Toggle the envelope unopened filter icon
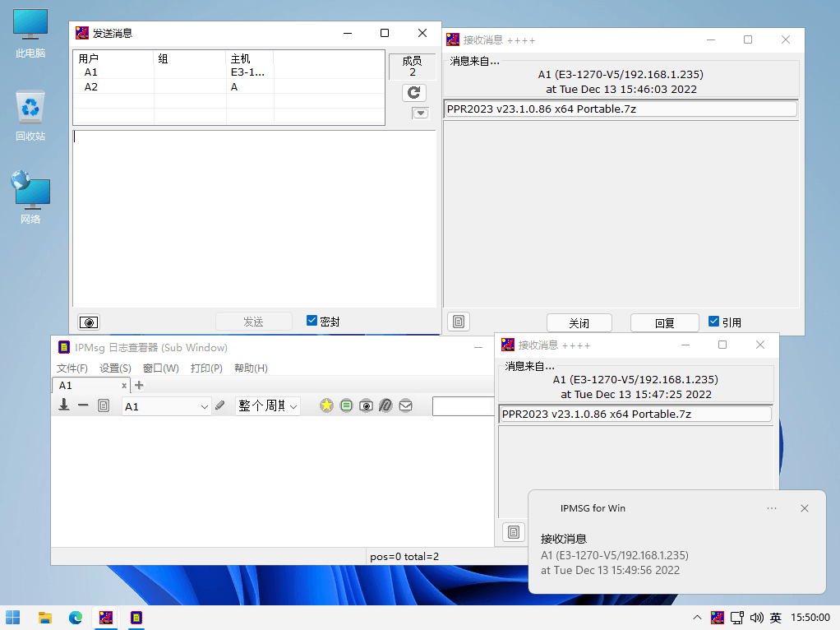The image size is (840, 630). coord(405,405)
